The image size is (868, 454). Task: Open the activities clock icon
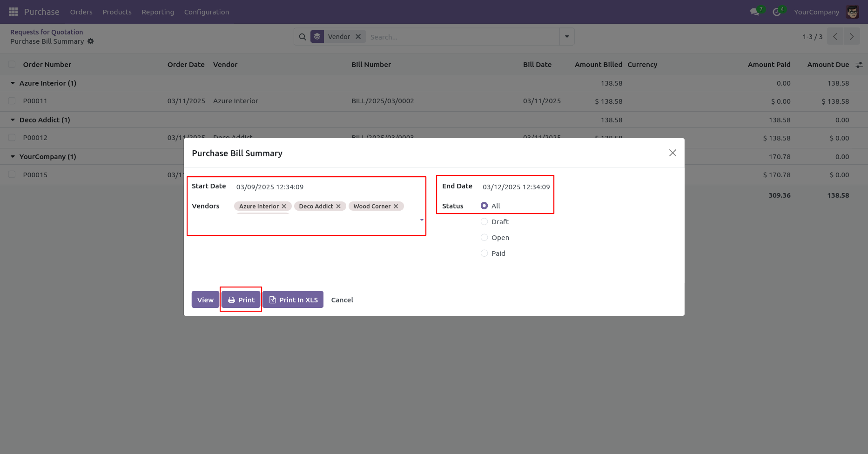tap(776, 12)
